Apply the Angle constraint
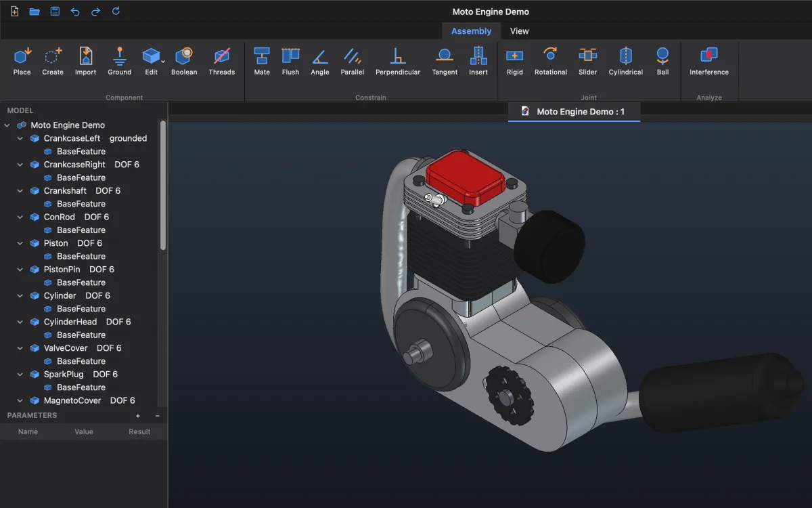 pos(320,62)
